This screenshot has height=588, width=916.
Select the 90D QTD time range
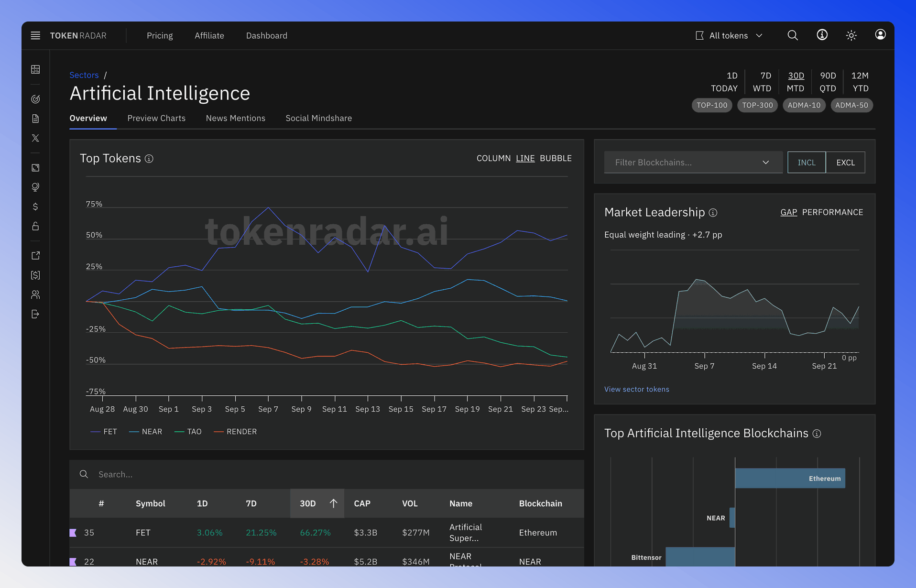pyautogui.click(x=828, y=82)
